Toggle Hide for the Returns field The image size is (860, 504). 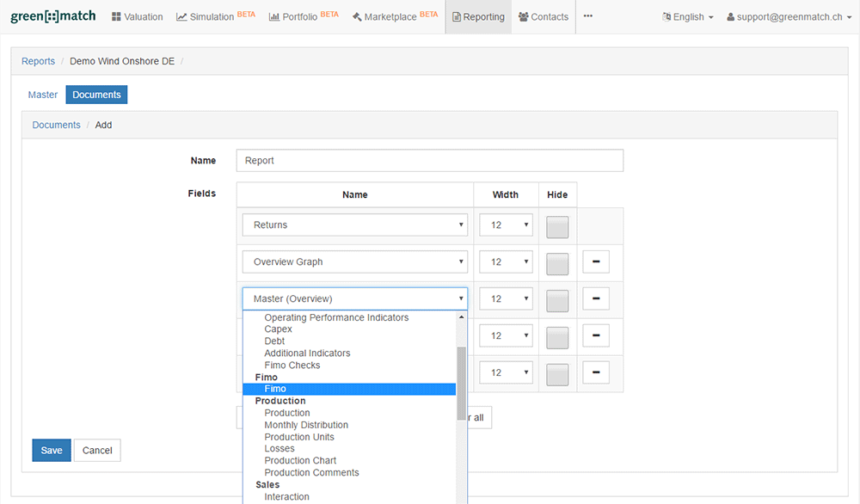pyautogui.click(x=557, y=225)
